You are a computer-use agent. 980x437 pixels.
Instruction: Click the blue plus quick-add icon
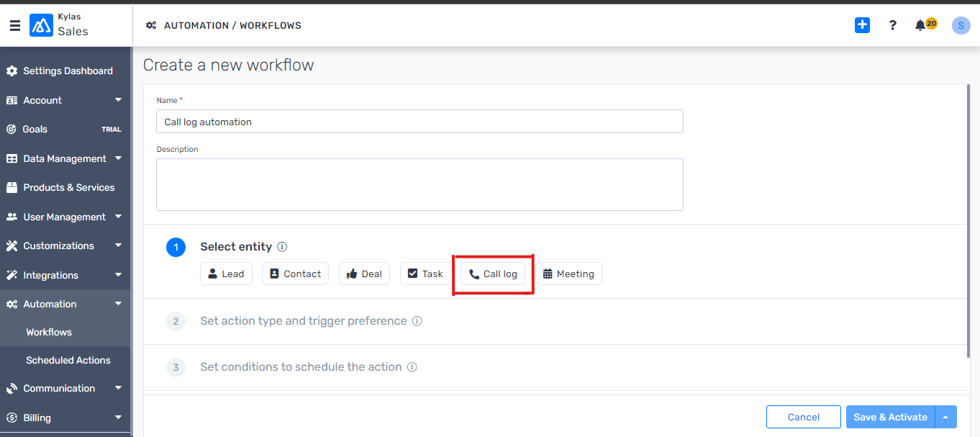pos(862,25)
